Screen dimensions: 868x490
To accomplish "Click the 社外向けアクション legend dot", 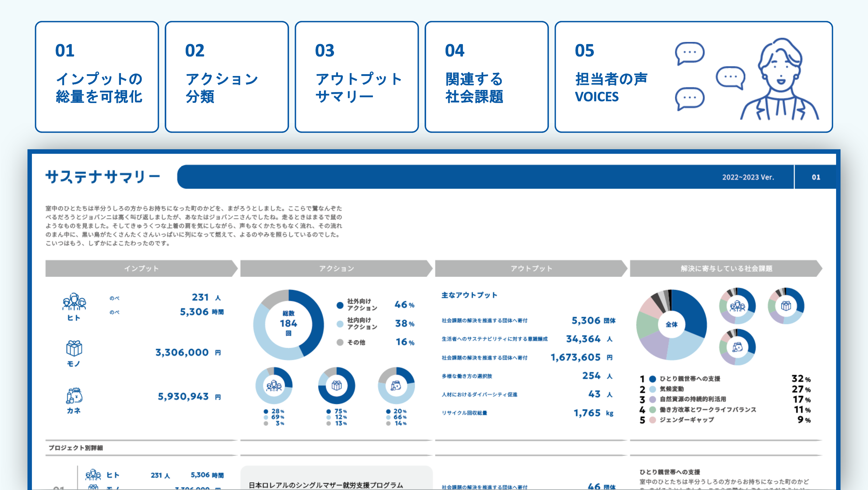I will tap(340, 305).
